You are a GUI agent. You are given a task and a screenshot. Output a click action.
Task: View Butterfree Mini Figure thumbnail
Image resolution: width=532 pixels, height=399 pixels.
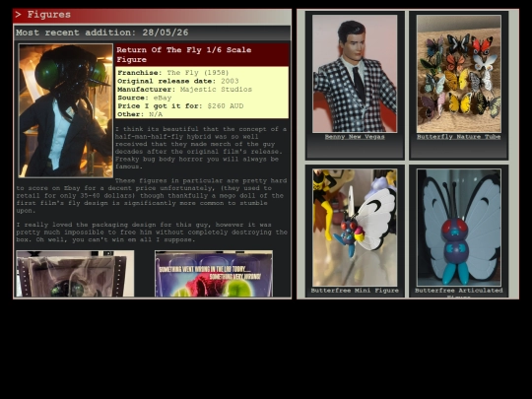click(x=355, y=228)
